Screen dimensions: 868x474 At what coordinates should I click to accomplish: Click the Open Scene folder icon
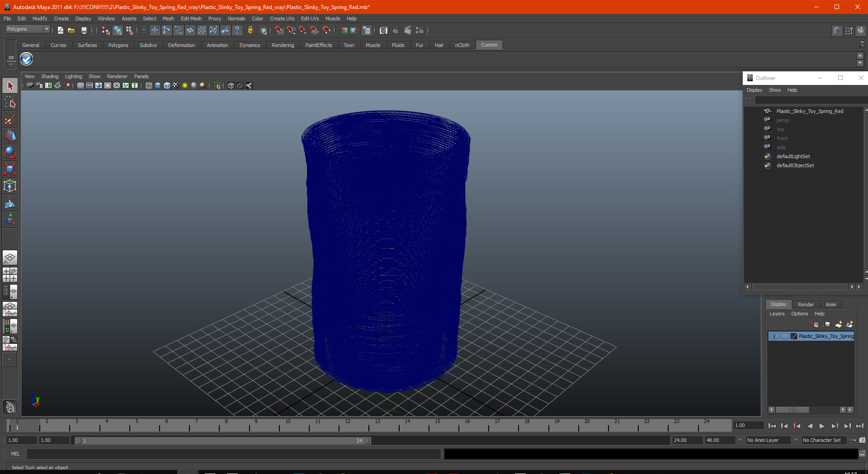click(71, 30)
